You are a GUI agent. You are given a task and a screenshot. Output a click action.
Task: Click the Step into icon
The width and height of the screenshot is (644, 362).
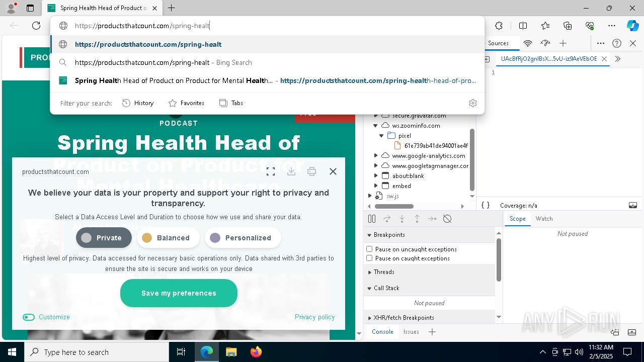[402, 219]
